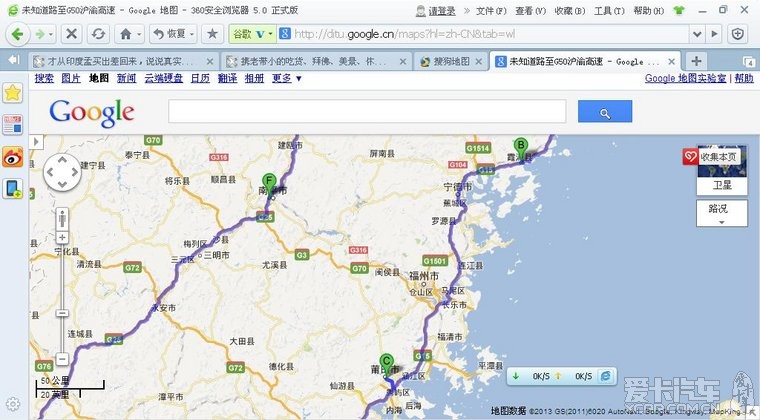Expand address bar history dropdown arrow
760x420 pixels.
[x=697, y=34]
